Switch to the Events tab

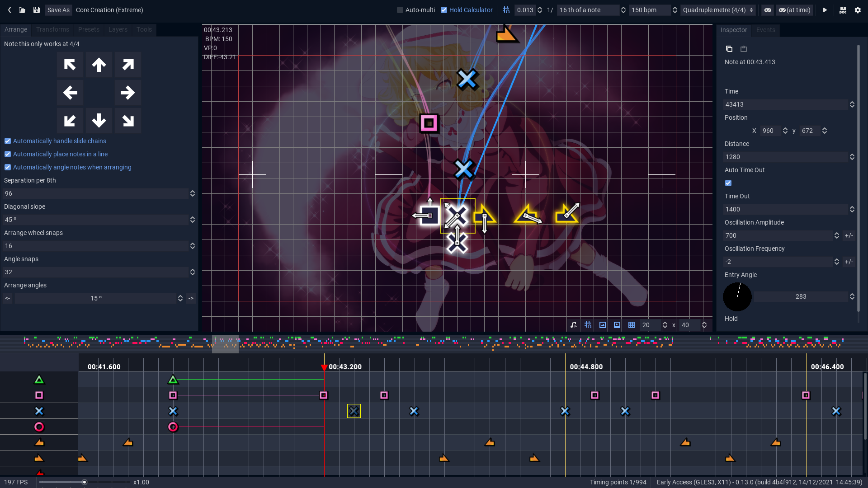(x=766, y=30)
